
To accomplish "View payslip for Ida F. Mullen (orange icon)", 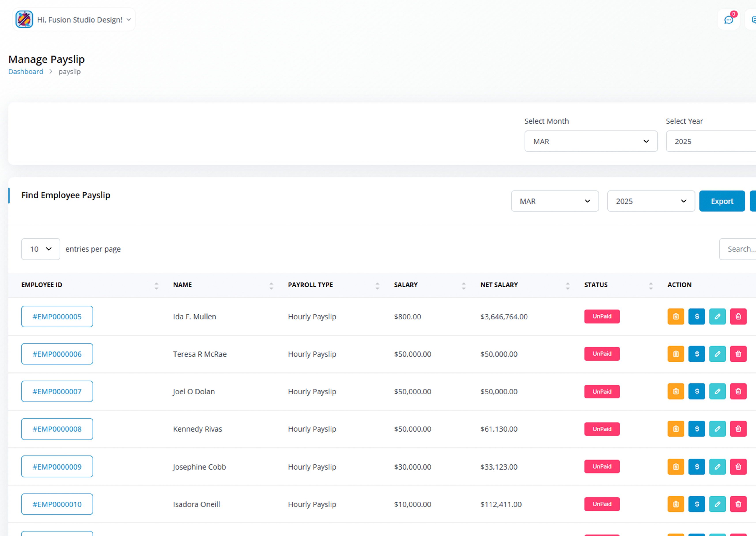I will tap(676, 317).
